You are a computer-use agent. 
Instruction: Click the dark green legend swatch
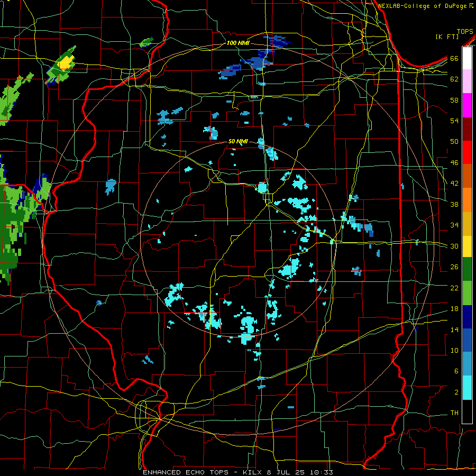(467, 269)
